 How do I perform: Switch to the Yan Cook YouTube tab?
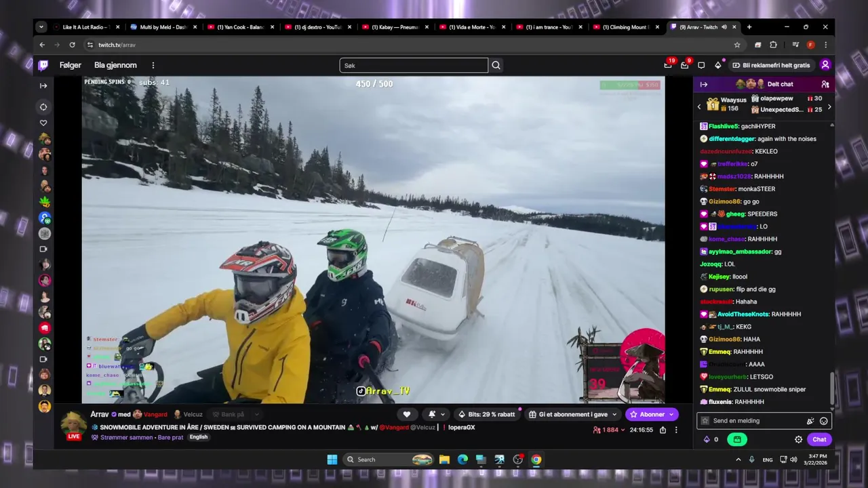click(x=240, y=27)
